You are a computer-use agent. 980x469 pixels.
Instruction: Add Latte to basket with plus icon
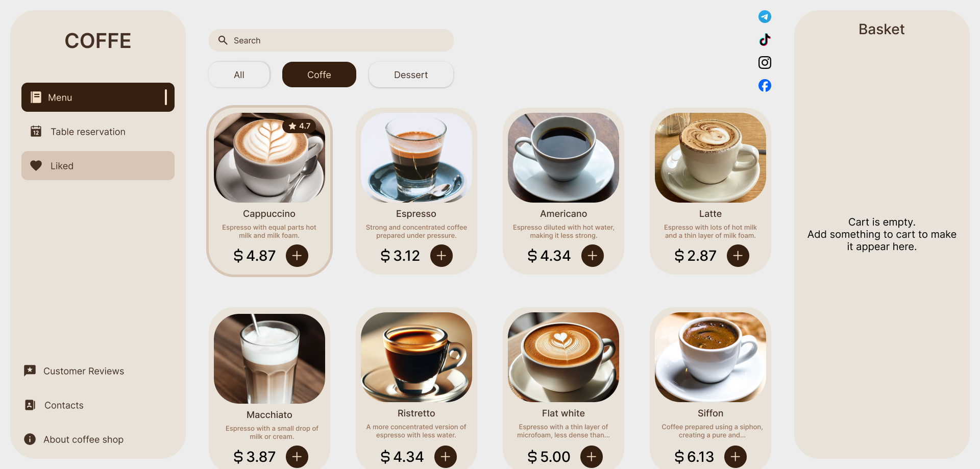[x=738, y=255]
